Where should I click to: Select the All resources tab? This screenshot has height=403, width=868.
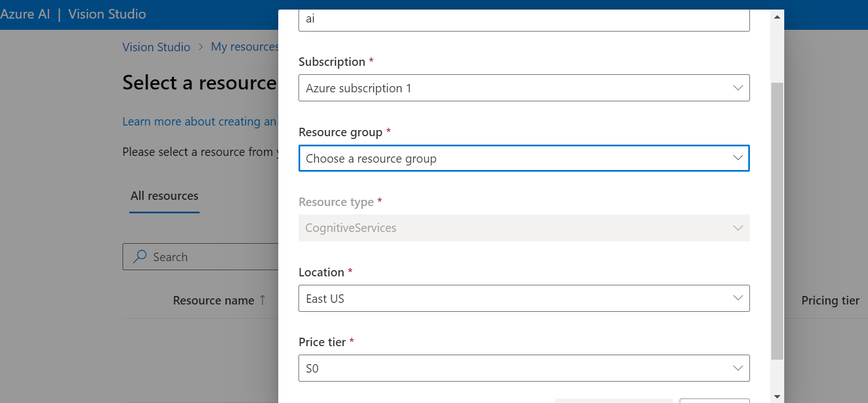tap(164, 196)
